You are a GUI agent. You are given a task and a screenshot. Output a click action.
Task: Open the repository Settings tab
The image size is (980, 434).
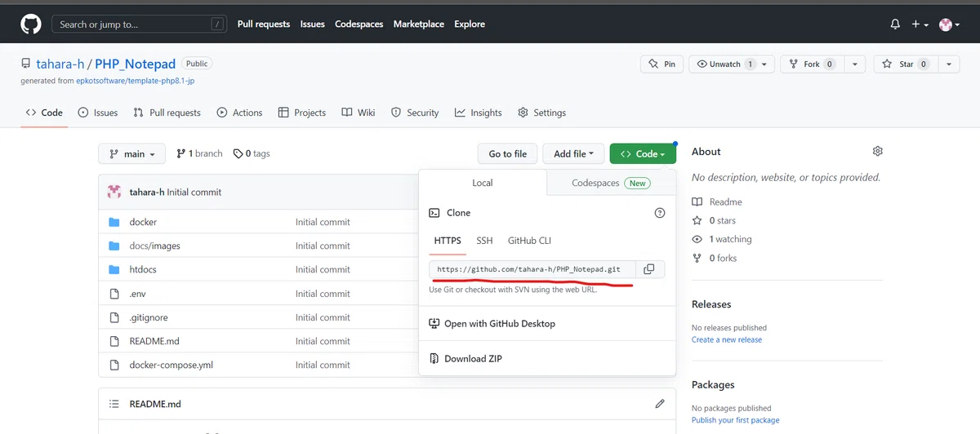coord(542,113)
